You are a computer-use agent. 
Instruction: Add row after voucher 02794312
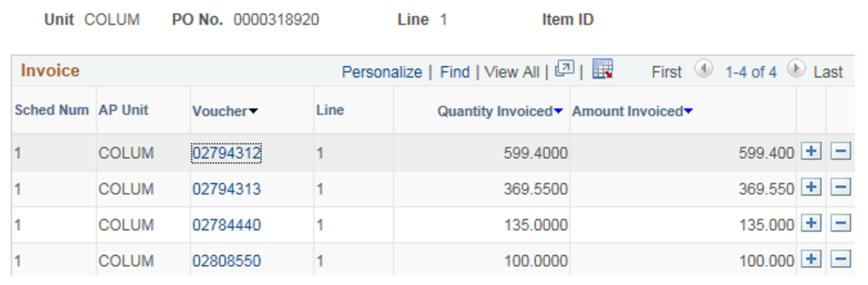click(811, 151)
